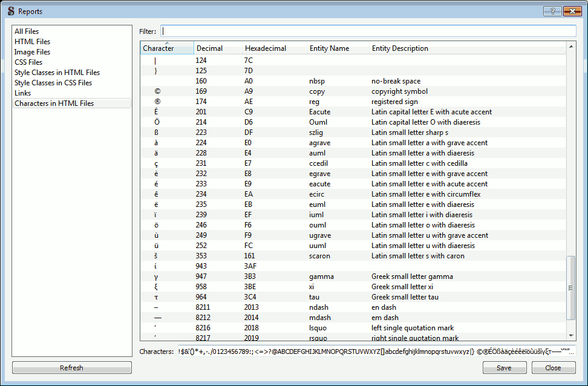Click the 'uuml' entity name
The height and width of the screenshot is (386, 588).
pyautogui.click(x=318, y=246)
